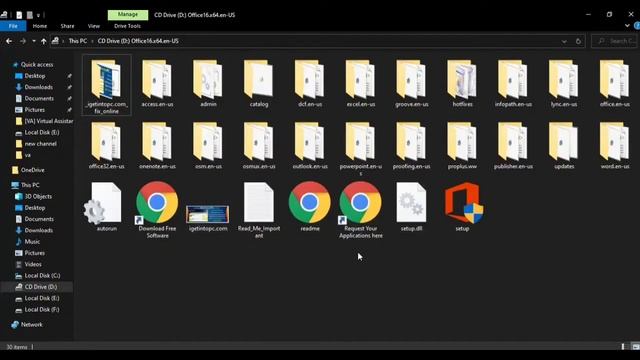640x360 pixels.
Task: Click This PC in address bar
Action: coord(78,41)
